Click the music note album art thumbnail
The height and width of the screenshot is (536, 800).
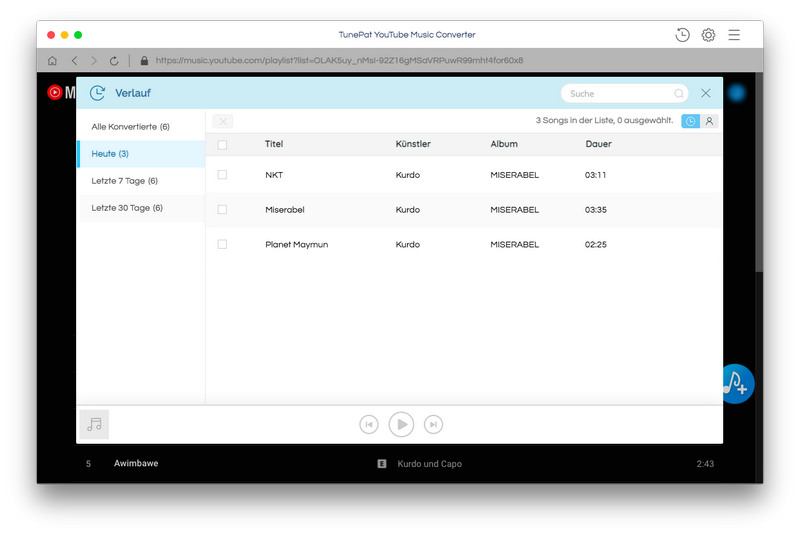(94, 424)
